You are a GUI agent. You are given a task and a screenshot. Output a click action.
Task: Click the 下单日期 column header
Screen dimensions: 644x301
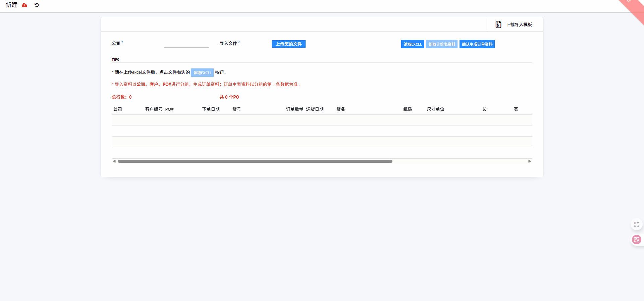coord(211,109)
